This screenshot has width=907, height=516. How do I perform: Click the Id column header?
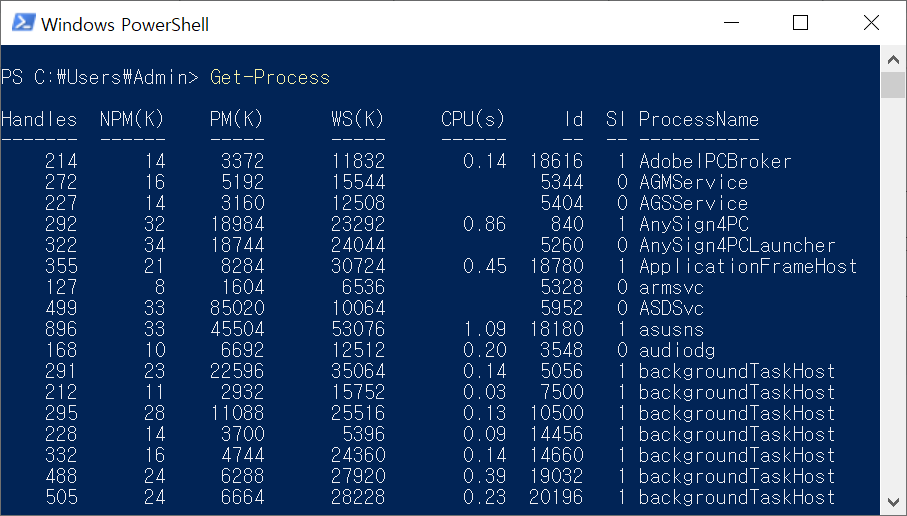click(573, 120)
